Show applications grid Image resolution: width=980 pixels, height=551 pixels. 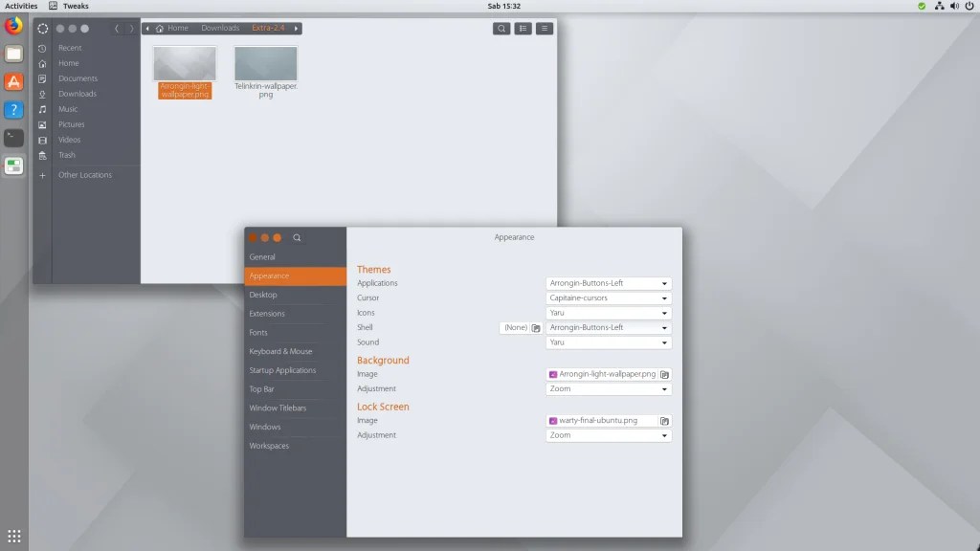13,536
